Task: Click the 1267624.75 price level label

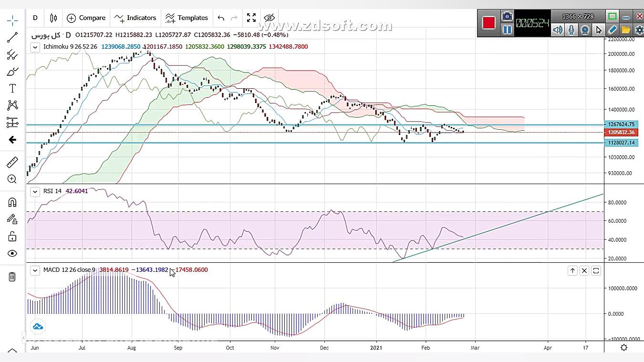Action: coord(621,124)
